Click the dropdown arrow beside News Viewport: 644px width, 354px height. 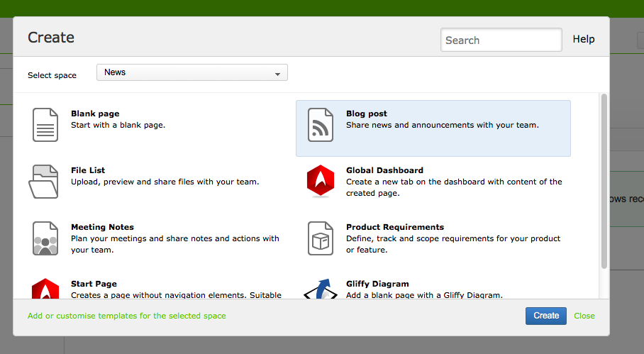(278, 73)
